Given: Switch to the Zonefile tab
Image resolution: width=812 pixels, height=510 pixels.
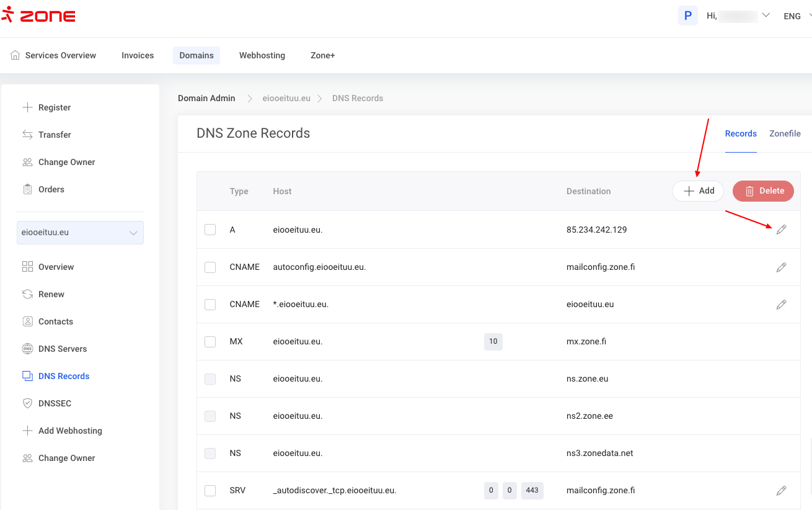Looking at the screenshot, I should click(x=785, y=133).
